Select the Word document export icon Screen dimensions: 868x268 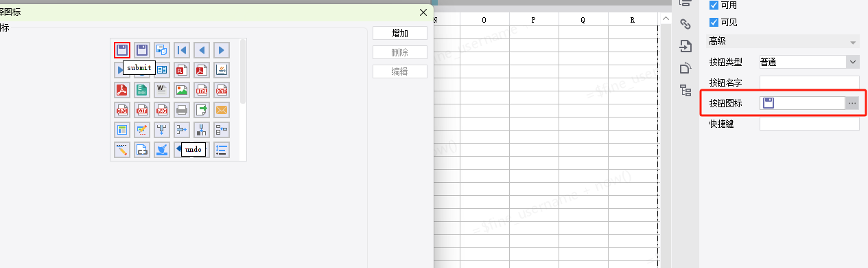(162, 89)
